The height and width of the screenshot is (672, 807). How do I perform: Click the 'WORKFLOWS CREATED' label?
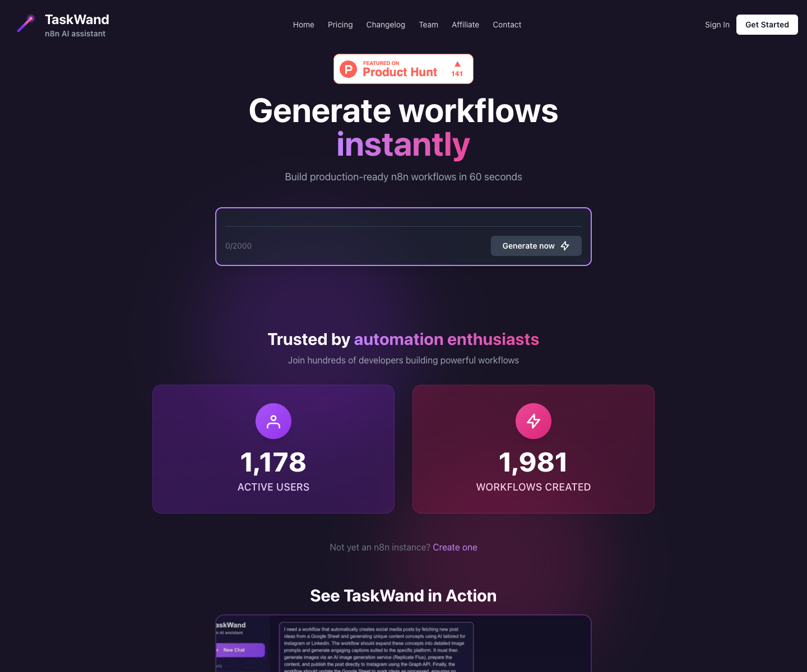pos(534,487)
